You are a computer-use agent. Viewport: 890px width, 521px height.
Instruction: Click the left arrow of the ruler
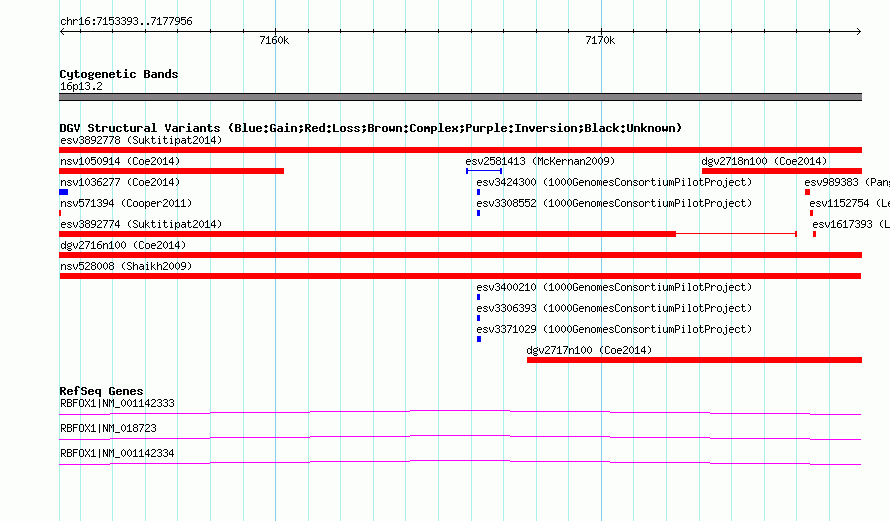62,31
